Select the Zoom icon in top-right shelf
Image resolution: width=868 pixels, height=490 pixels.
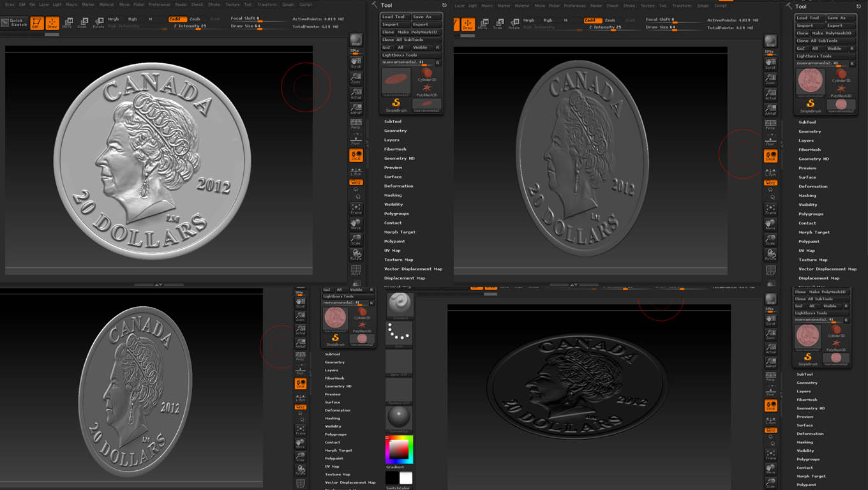pyautogui.click(x=770, y=80)
